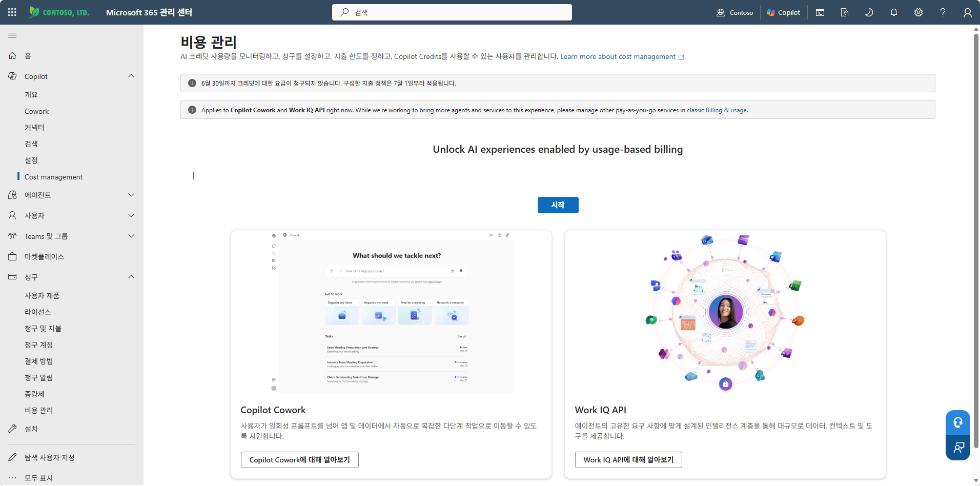980x486 pixels.
Task: Click Teams 및 그룹 people icon
Action: pyautogui.click(x=12, y=236)
